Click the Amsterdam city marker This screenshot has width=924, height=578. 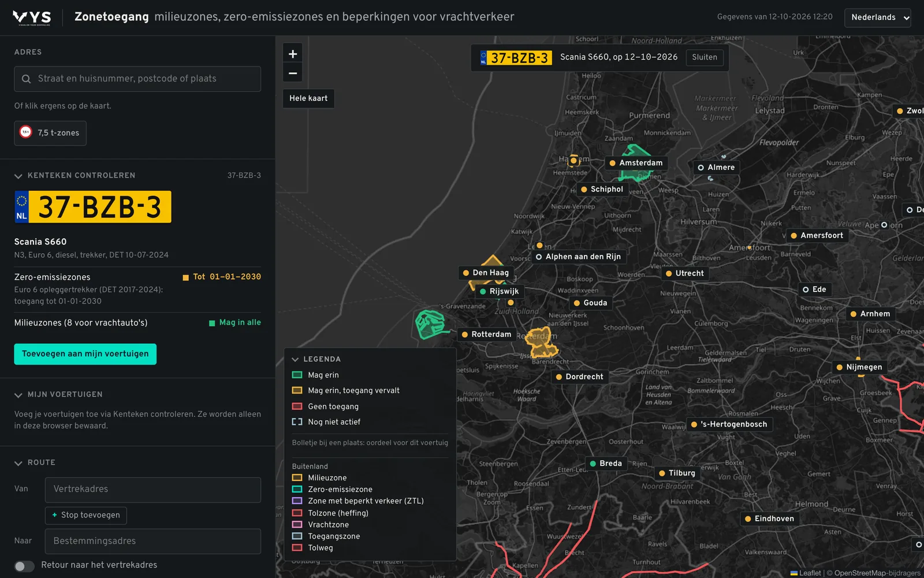(x=636, y=163)
